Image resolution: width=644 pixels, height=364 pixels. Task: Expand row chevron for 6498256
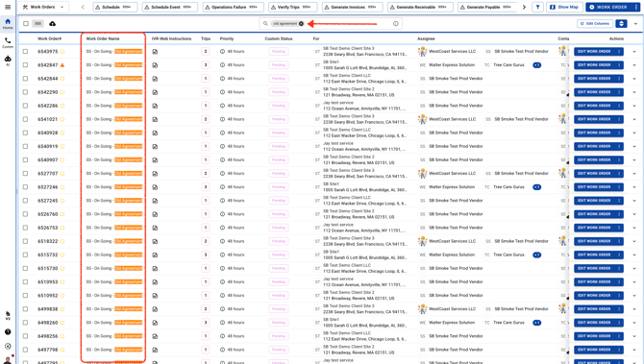634,336
